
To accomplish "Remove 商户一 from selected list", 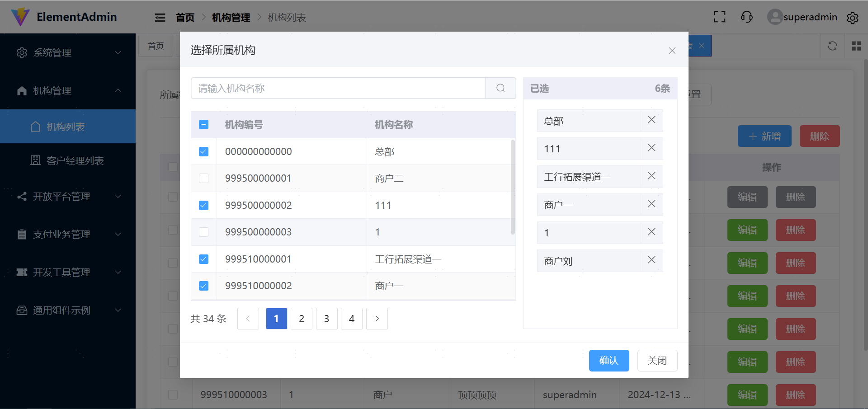I will pyautogui.click(x=651, y=204).
